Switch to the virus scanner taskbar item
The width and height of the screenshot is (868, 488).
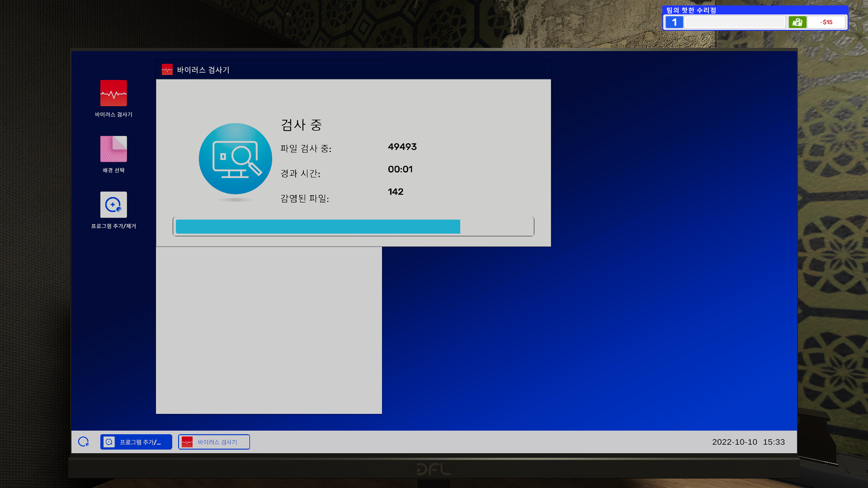[x=214, y=442]
